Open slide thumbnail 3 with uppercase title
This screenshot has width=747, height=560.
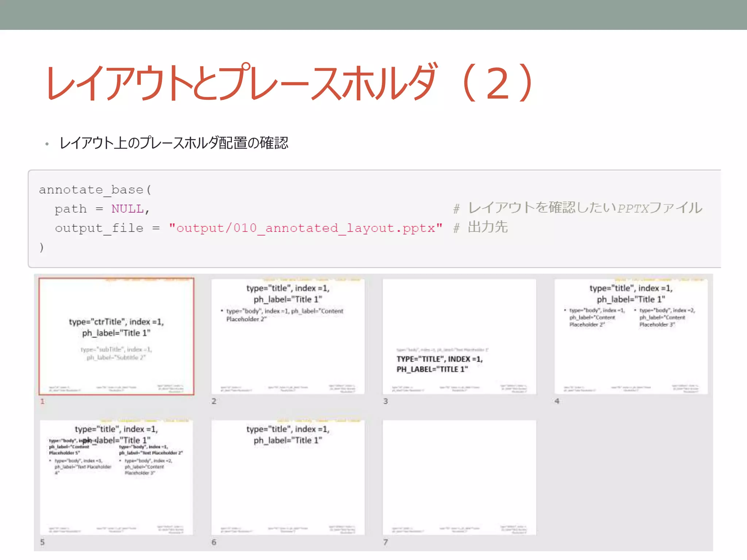tap(459, 336)
